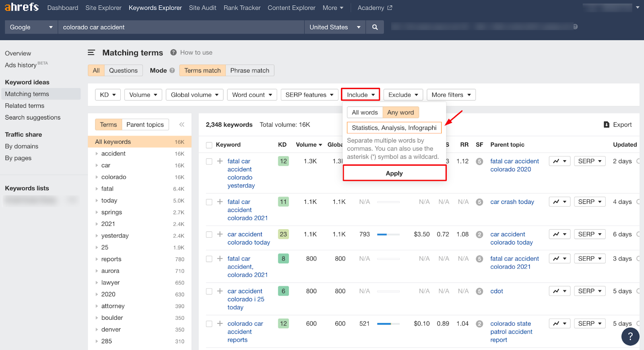
Task: Add 'car accident colorado today' with plus icon
Action: tap(220, 234)
